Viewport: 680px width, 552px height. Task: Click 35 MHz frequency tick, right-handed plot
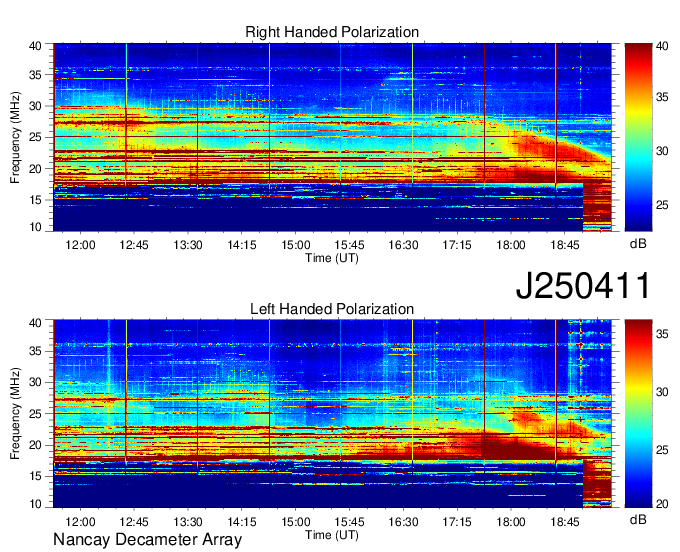click(x=35, y=75)
